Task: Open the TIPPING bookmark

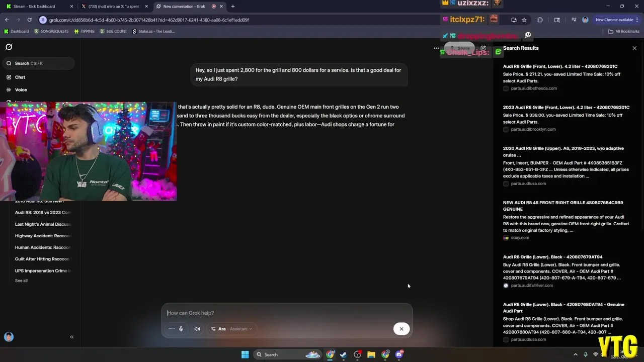Action: 84,31
